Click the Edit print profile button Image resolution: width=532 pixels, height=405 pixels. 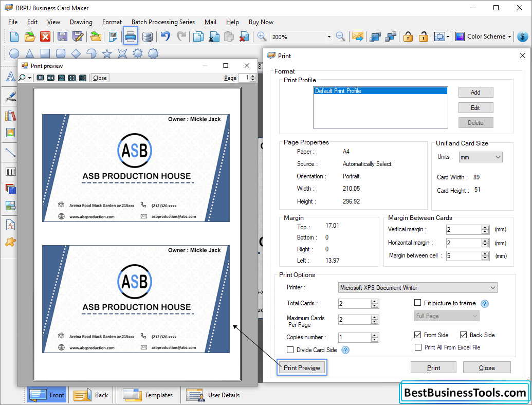tap(475, 108)
